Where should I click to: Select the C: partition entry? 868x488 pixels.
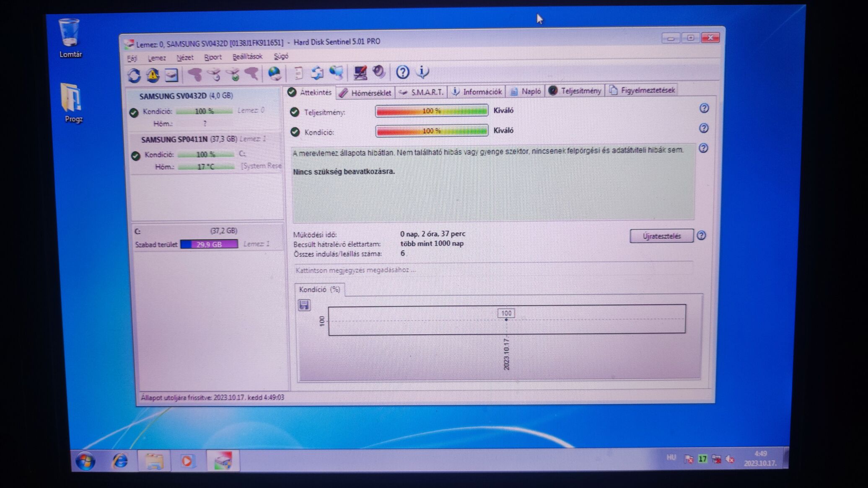click(207, 237)
